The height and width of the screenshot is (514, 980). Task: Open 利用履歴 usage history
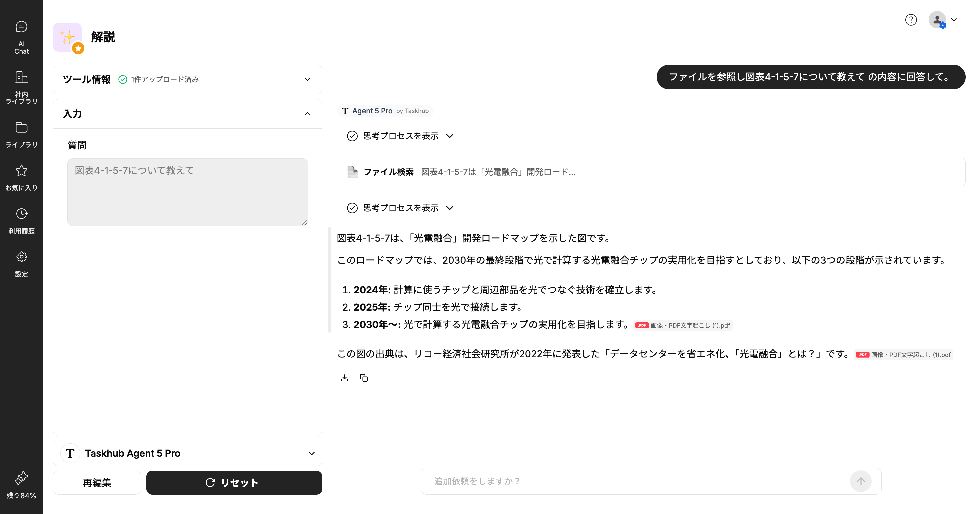[x=21, y=221]
